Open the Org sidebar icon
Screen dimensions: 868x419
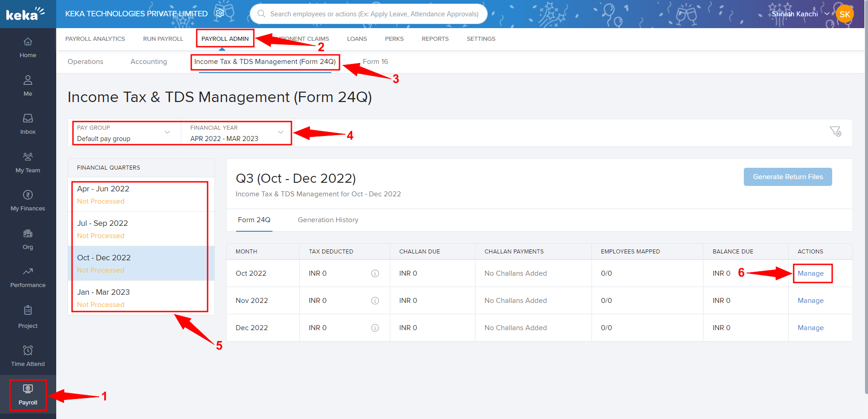pyautogui.click(x=28, y=234)
